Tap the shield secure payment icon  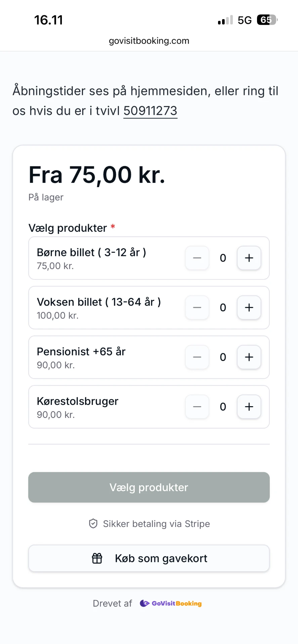click(93, 524)
